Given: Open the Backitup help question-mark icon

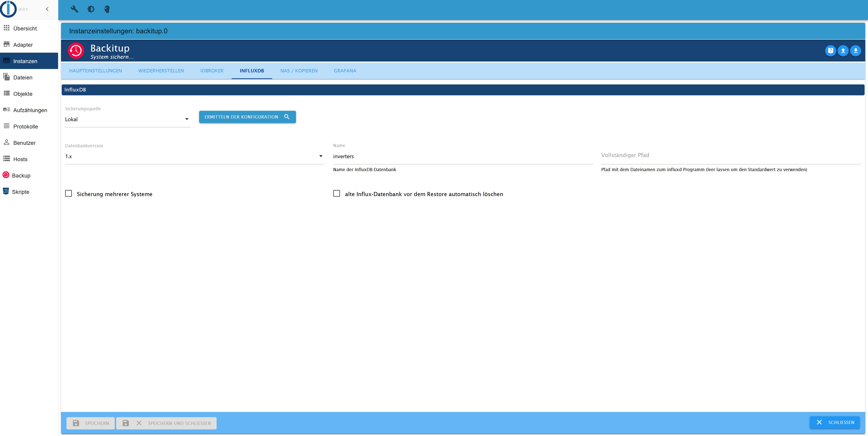Looking at the screenshot, I should click(830, 51).
